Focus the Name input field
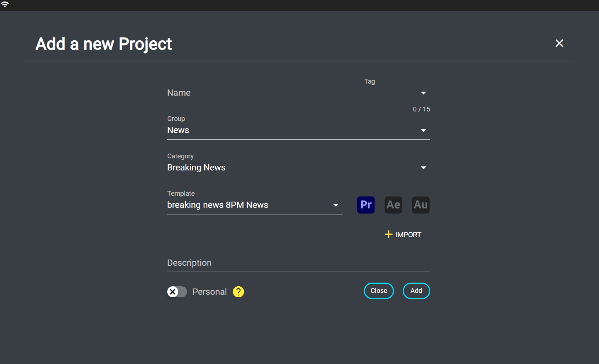This screenshot has width=599, height=364. pyautogui.click(x=255, y=93)
